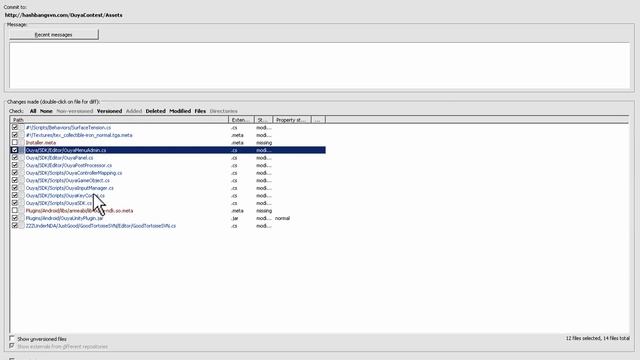Check Modified files filter
Viewport: 640px width, 360px height.
coord(180,111)
